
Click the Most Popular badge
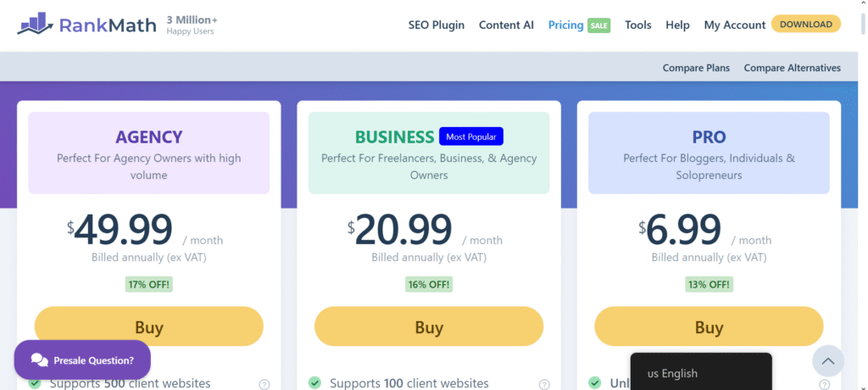[x=471, y=136]
